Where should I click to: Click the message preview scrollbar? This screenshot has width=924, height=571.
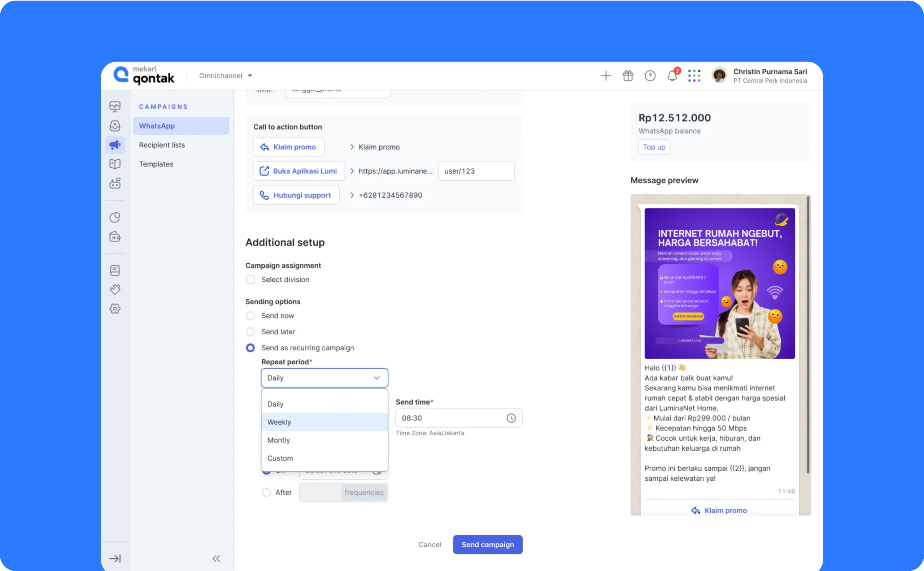click(808, 334)
